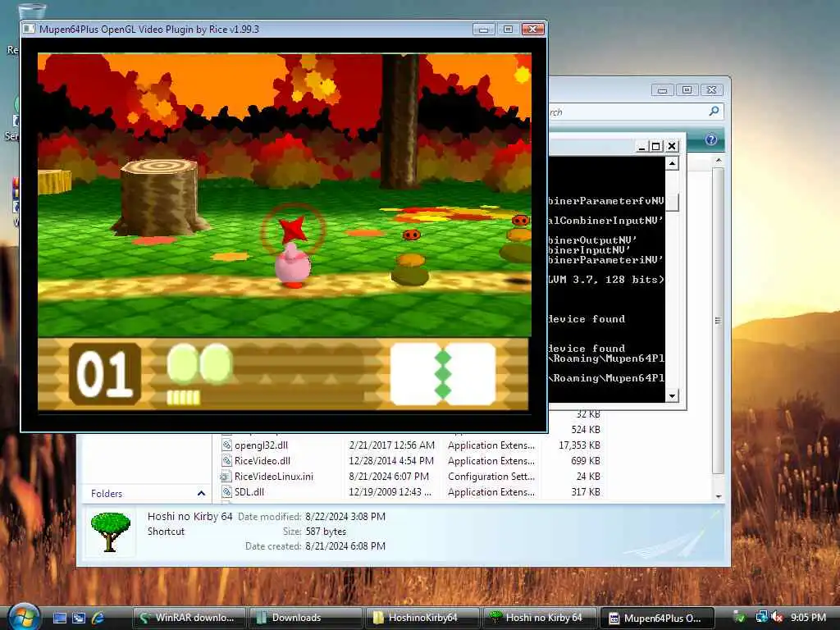Viewport: 840px width, 630px height.
Task: Close the Mupen64Plus OpenGL Video window
Action: 533,30
